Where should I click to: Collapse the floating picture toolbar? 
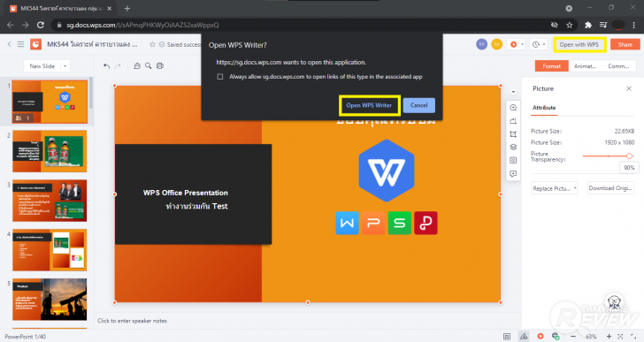click(x=513, y=92)
